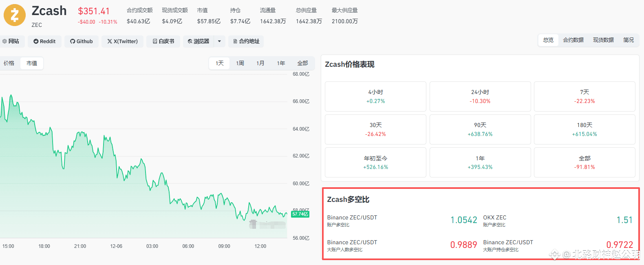Click the 市值 $57.85亿 stat

(x=209, y=15)
